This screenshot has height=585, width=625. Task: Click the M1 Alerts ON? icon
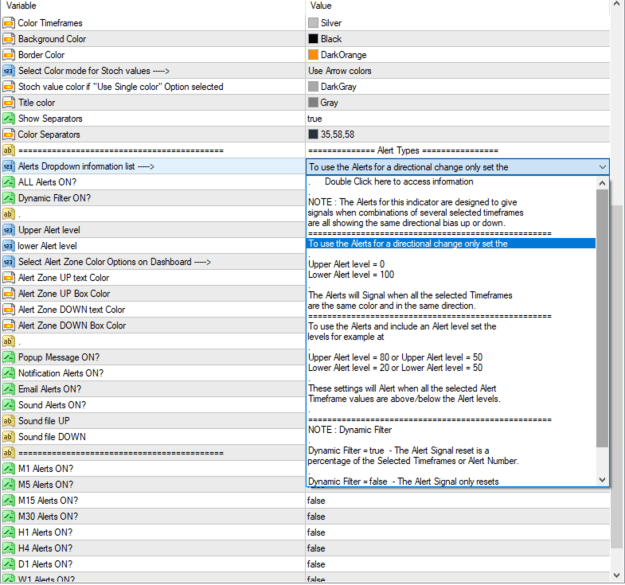(x=8, y=469)
